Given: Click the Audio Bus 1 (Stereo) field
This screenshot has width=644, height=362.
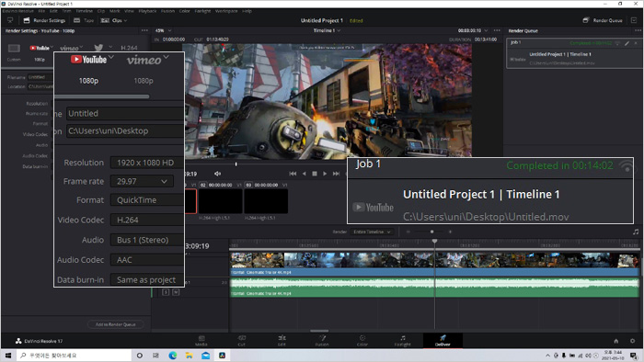Looking at the screenshot, I should point(147,240).
